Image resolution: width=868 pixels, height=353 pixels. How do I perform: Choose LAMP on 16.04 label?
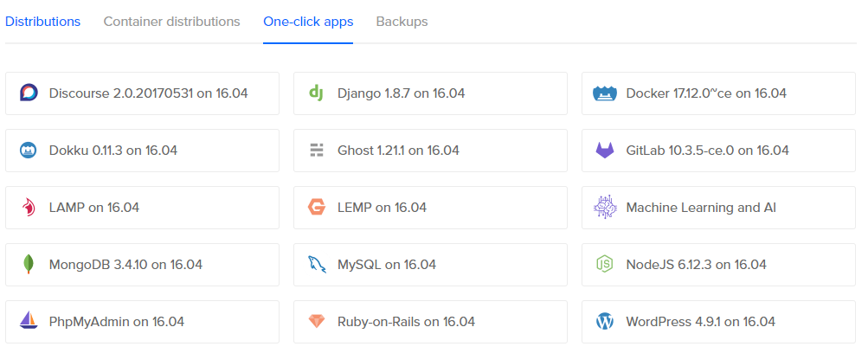click(94, 208)
